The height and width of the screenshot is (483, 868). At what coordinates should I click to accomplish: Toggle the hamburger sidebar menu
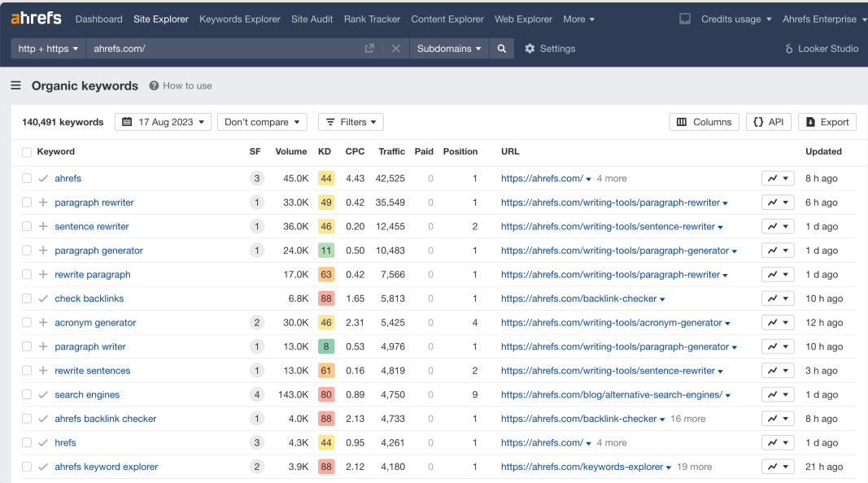[x=16, y=85]
